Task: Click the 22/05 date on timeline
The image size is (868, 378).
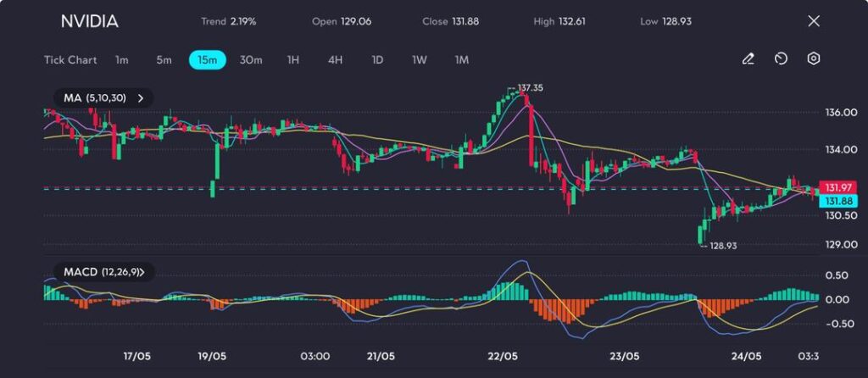Action: [504, 356]
